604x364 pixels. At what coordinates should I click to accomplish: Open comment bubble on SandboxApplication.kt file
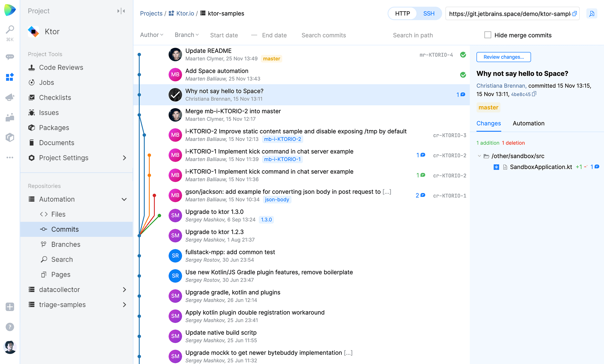(595, 167)
